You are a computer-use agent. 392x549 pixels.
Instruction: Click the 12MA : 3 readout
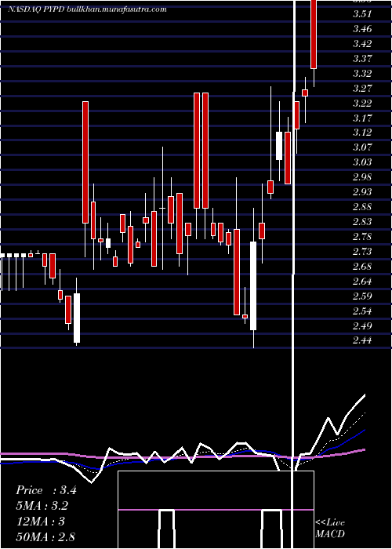coord(40,522)
